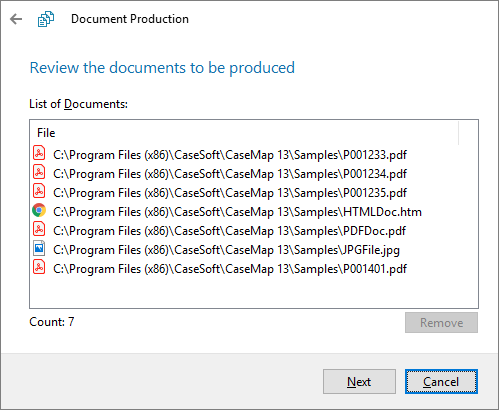Select the HTMLDoc.htm file path entry
499x410 pixels.
(x=237, y=212)
